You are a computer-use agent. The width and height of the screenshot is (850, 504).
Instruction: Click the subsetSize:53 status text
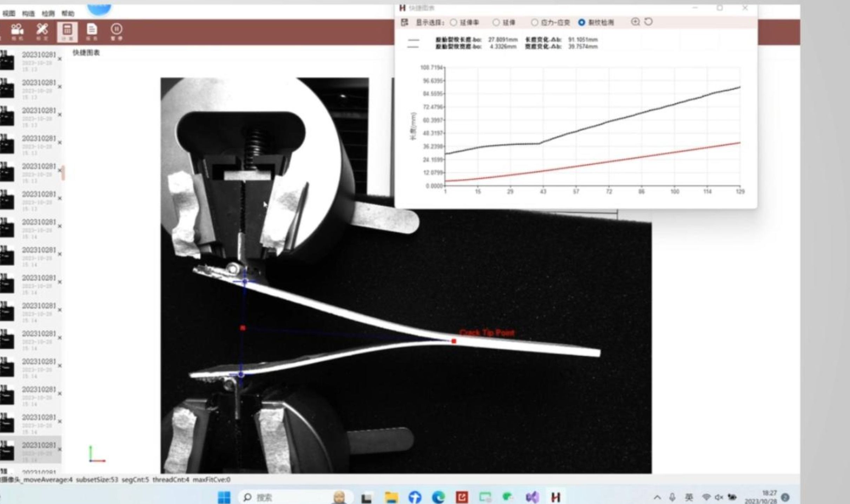(97, 479)
